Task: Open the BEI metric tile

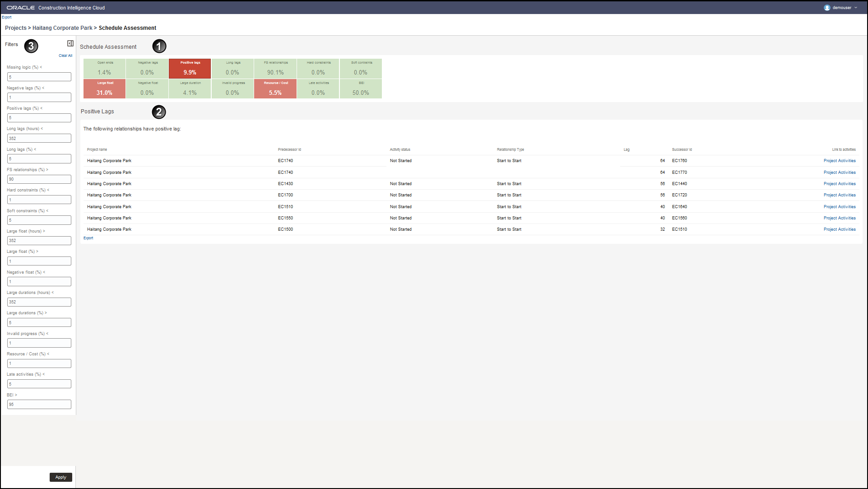Action: point(361,89)
